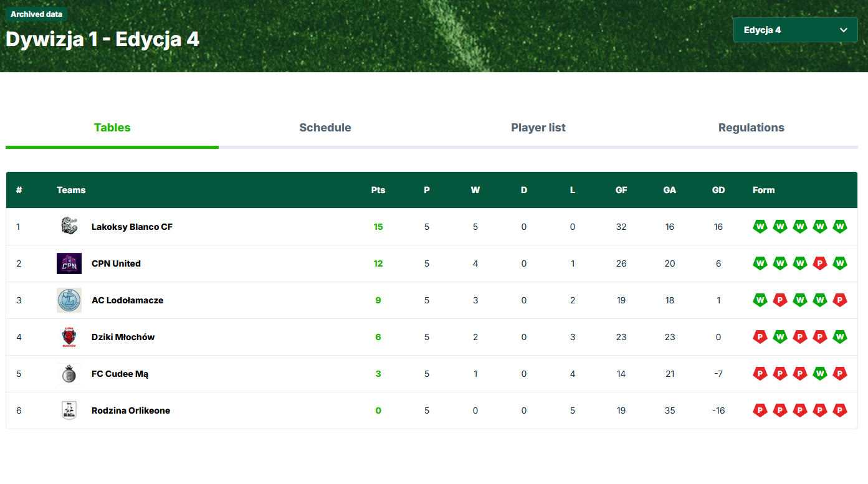Switch to the Schedule tab
The height and width of the screenshot is (484, 868).
point(325,128)
